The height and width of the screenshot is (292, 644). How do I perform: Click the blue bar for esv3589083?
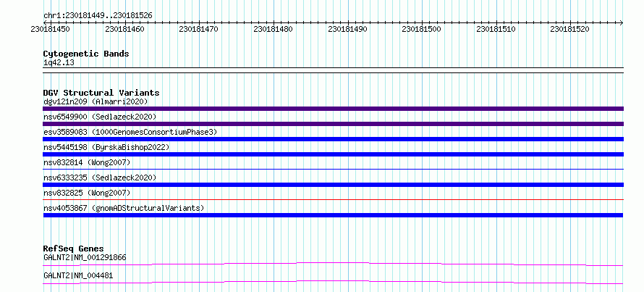pos(333,139)
